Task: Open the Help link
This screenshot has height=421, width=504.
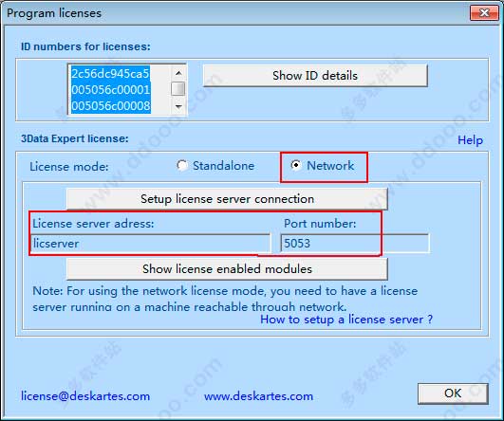Action: pyautogui.click(x=470, y=140)
